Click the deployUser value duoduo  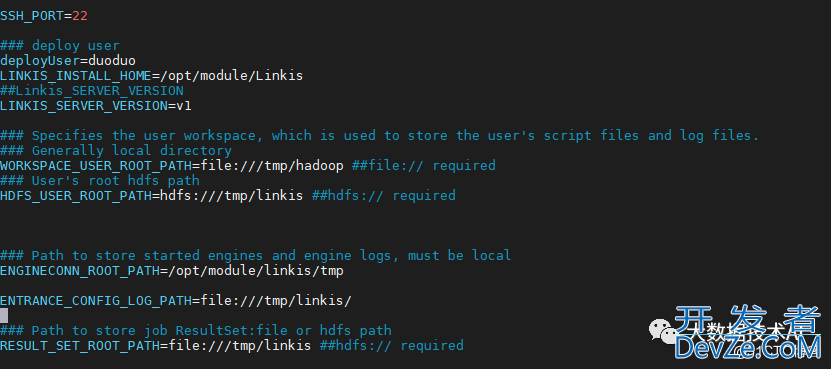112,60
